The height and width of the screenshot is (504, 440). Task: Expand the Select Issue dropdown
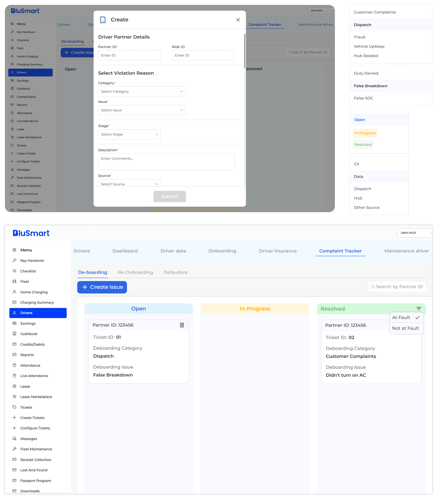[x=142, y=110]
